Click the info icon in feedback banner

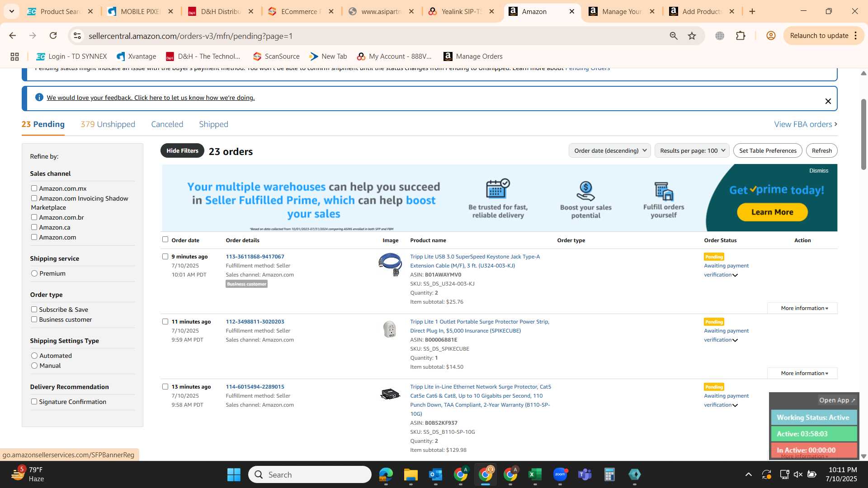[x=39, y=97]
